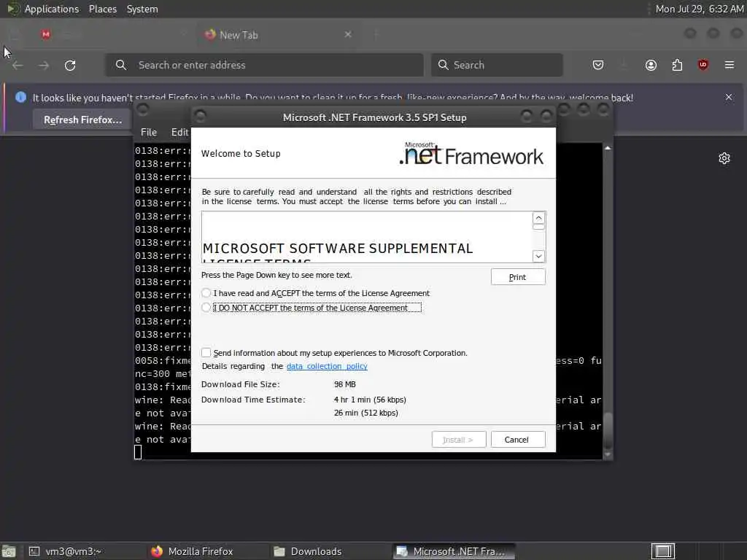Click the grayed-out Install button
This screenshot has width=747, height=560.
459,440
